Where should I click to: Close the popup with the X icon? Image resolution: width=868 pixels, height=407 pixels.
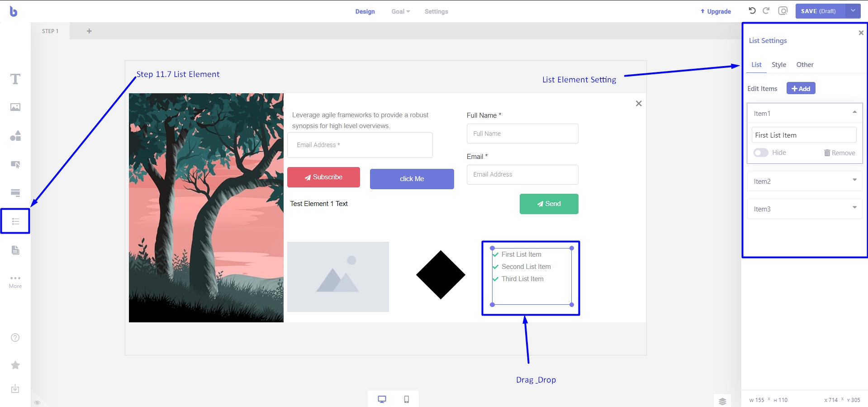[639, 104]
